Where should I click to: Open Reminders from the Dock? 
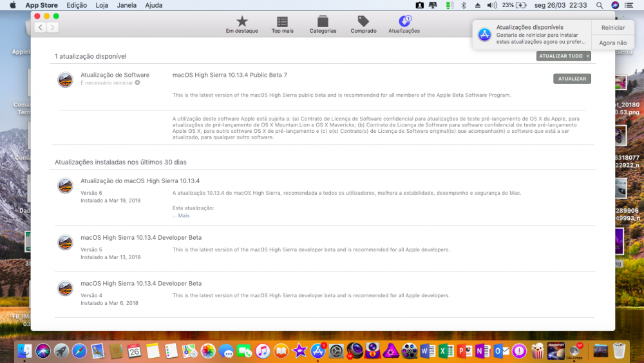(171, 351)
